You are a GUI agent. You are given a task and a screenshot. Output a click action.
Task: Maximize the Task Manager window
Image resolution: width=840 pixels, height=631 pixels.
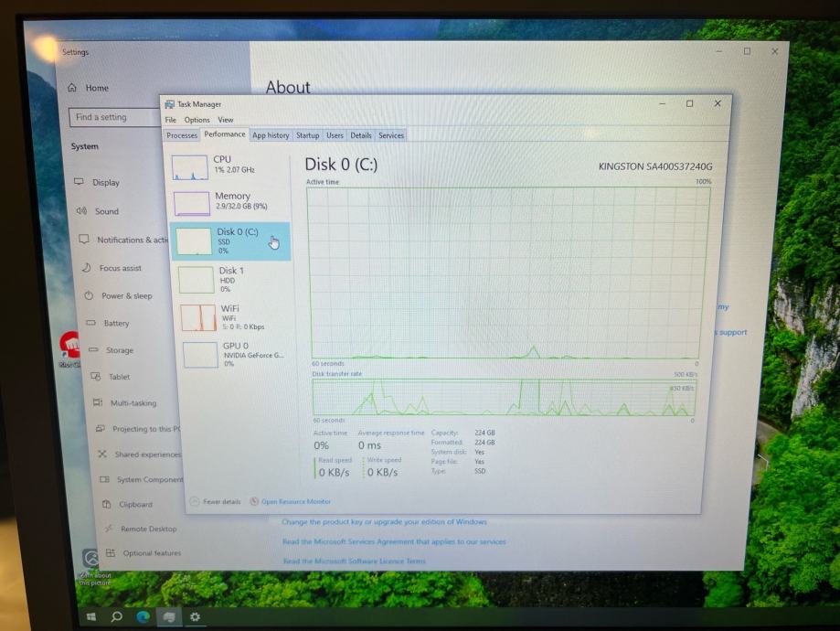tap(689, 103)
